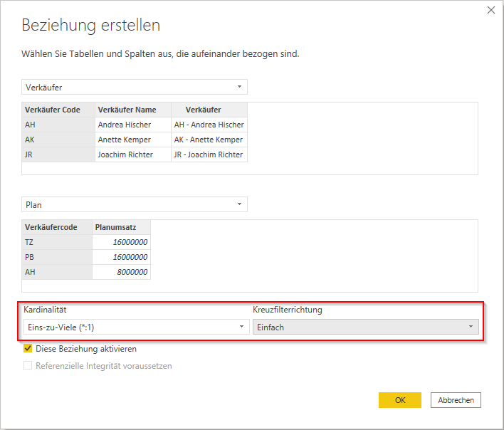
Task: Expand the Kreuzfilterrichtung dropdown
Action: pos(365,327)
